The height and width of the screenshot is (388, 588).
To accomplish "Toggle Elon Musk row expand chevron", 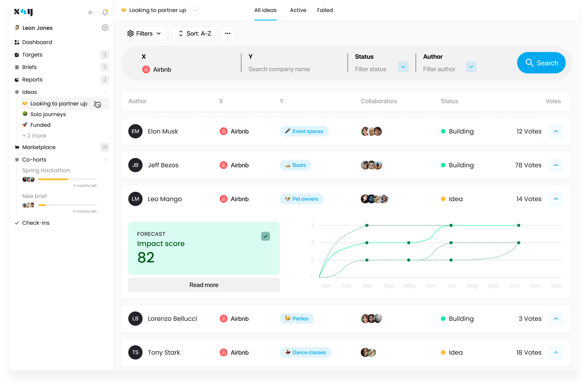I will [556, 131].
